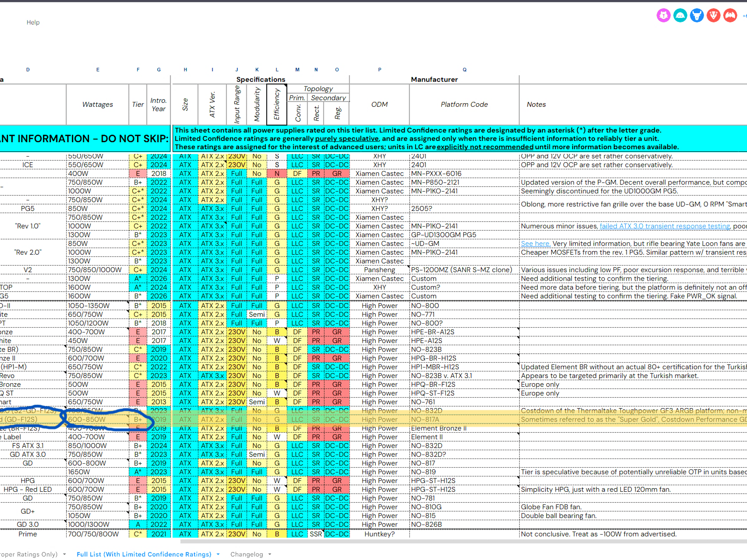
Task: Open the Full List tab dropdown arrow
Action: [x=218, y=554]
